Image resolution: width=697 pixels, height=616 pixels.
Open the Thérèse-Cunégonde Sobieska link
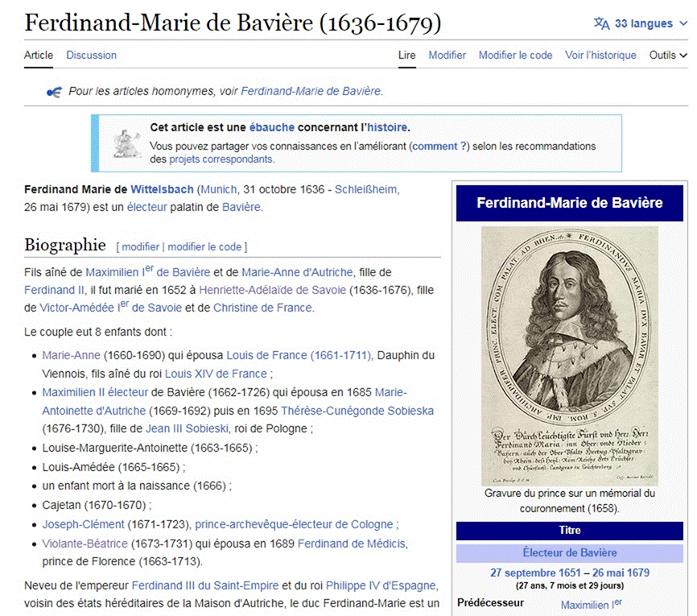point(357,411)
